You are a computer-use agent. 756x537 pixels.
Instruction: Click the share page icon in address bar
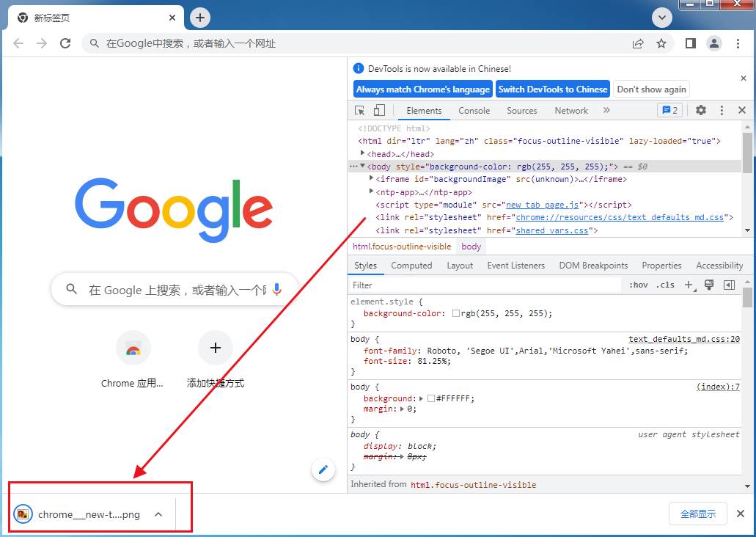(x=638, y=43)
